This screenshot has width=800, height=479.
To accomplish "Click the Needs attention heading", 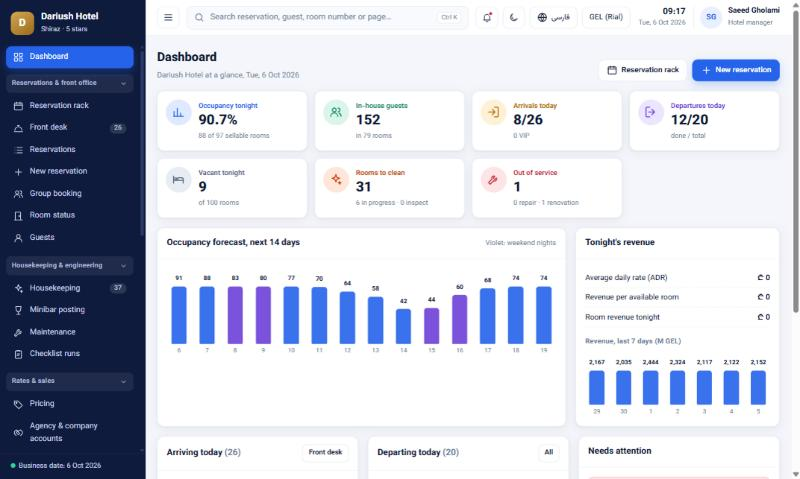I will 619,451.
